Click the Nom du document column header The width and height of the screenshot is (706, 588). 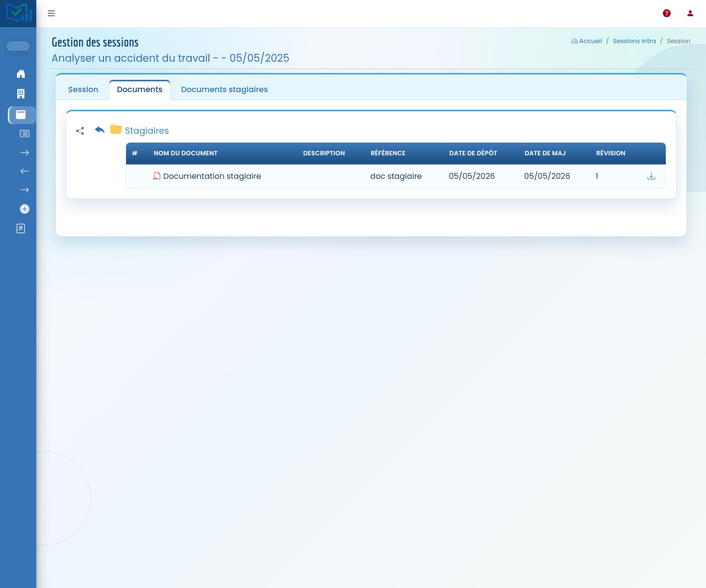185,153
